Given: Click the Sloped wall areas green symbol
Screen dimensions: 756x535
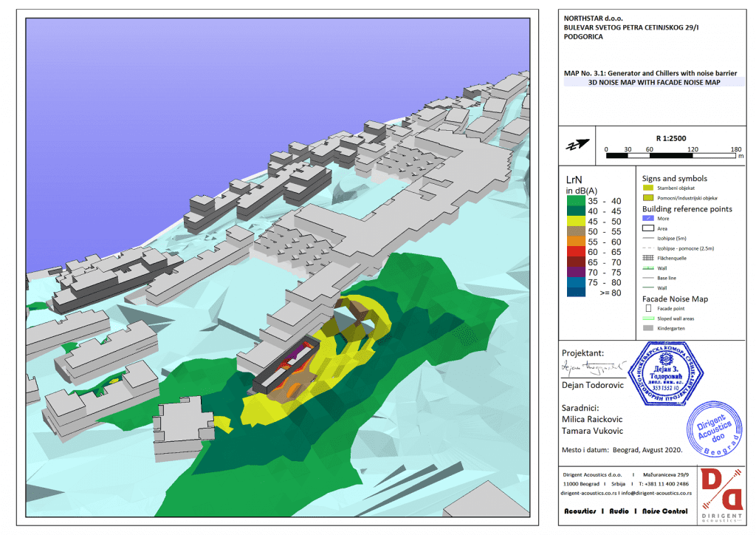Looking at the screenshot, I should 647,318.
